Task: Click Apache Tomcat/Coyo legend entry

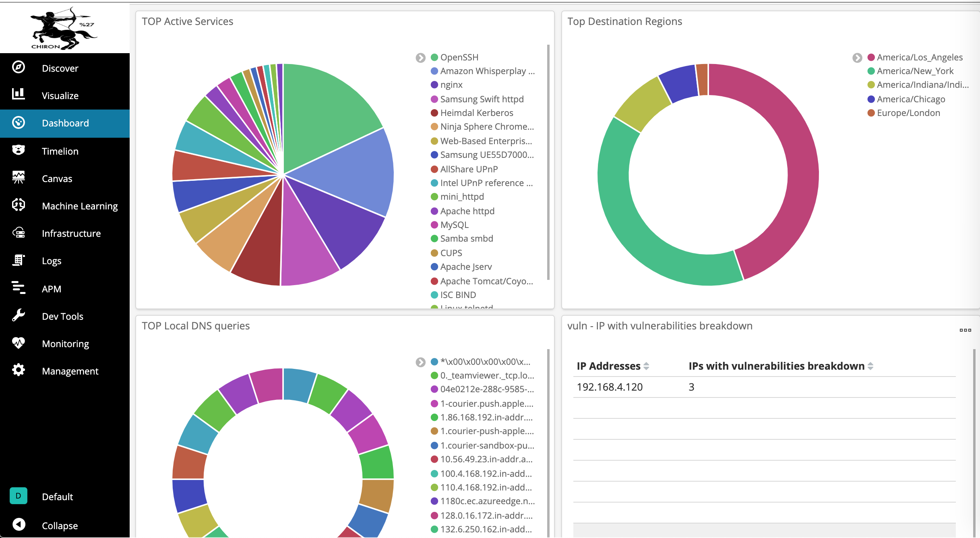Action: (482, 281)
